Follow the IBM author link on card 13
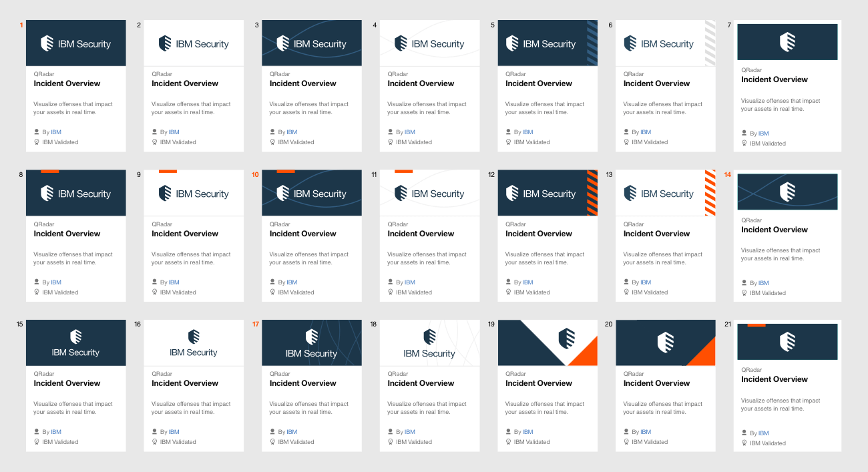The width and height of the screenshot is (868, 472). pos(645,282)
